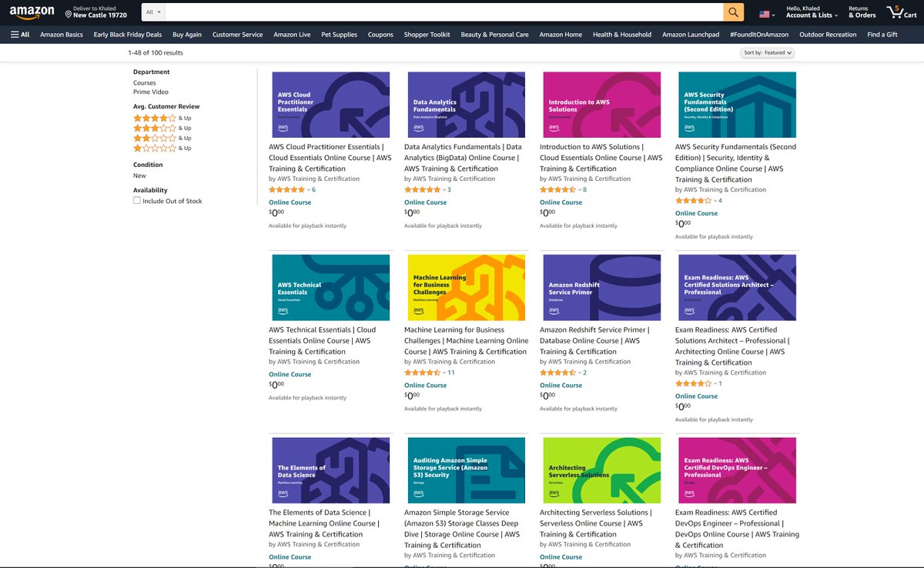Click star rating of AWS Cloud Practitioner Essentials
This screenshot has width=924, height=568.
point(286,189)
